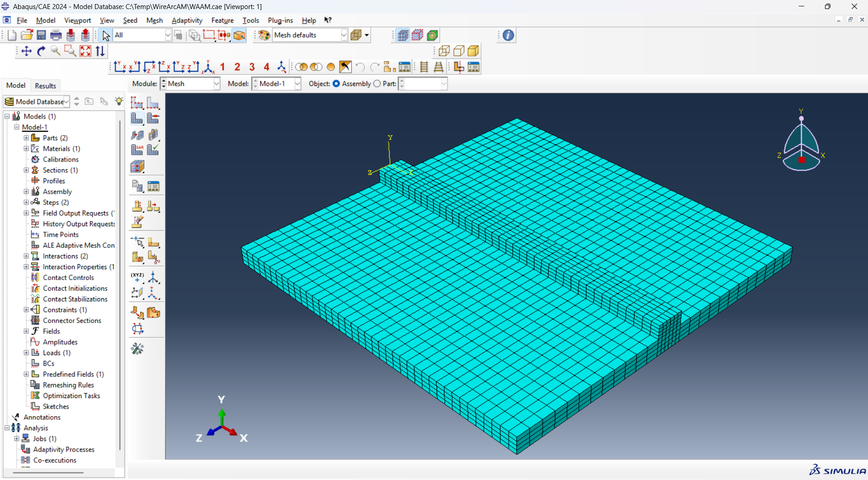Select the Part object radio button
The image size is (868, 480).
(377, 84)
